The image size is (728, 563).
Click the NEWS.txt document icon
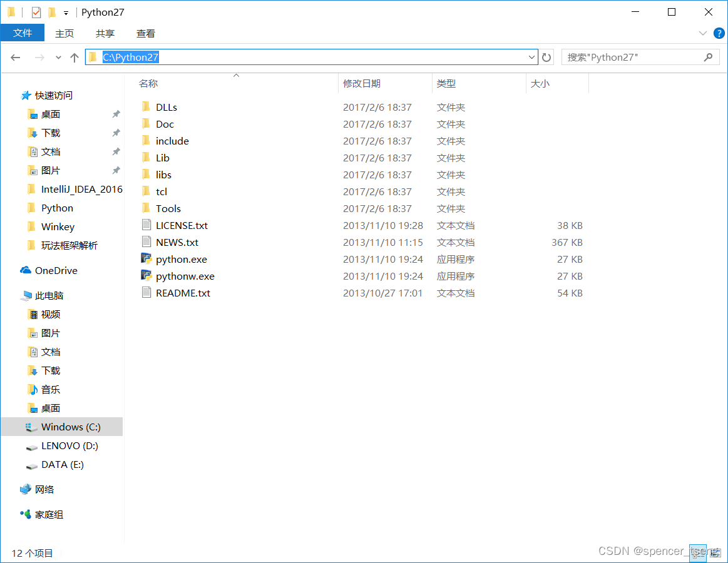coord(146,242)
